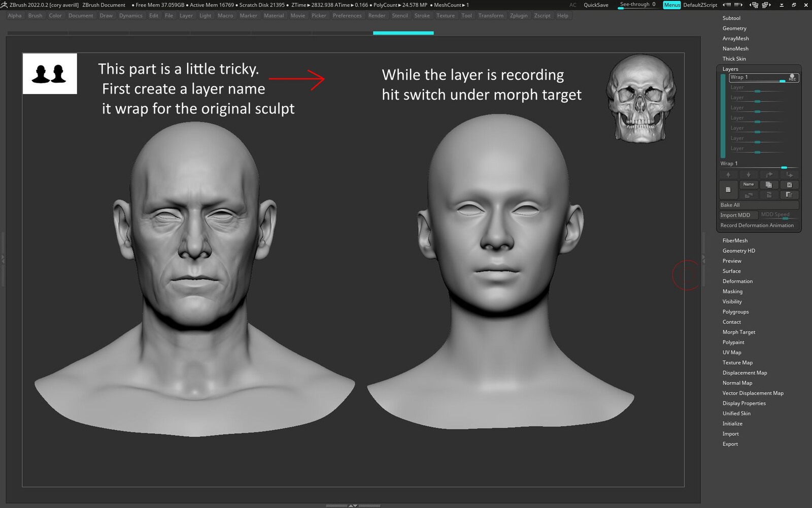The image size is (812, 508).
Task: Click the See-through slider
Action: tap(637, 5)
